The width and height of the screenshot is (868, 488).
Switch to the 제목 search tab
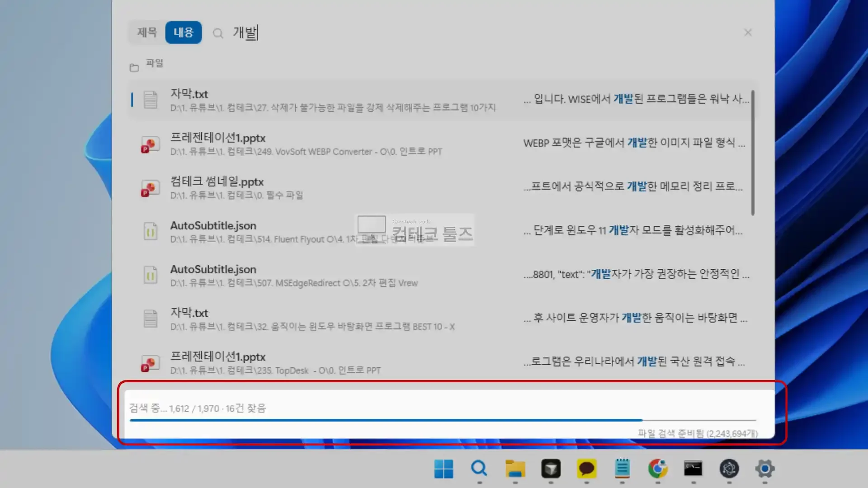[147, 33]
